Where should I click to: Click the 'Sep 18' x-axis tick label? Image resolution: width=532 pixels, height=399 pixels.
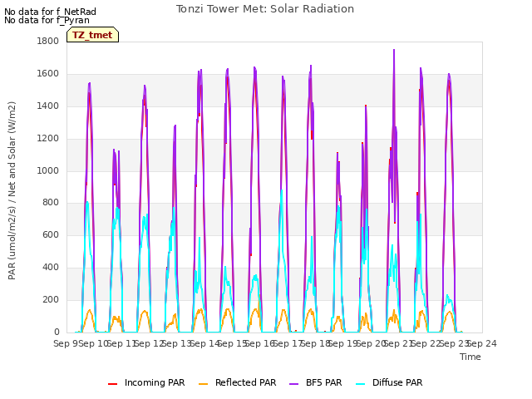pos(316,343)
